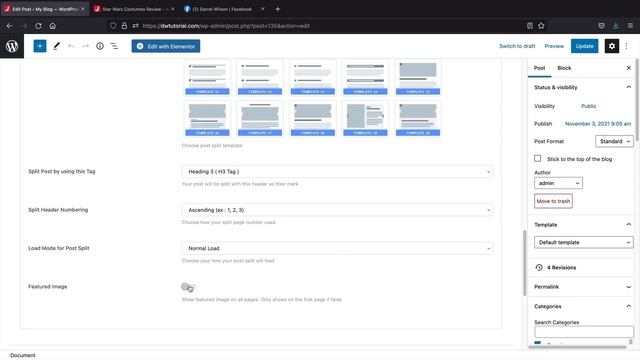Open the browser home page

(53, 26)
